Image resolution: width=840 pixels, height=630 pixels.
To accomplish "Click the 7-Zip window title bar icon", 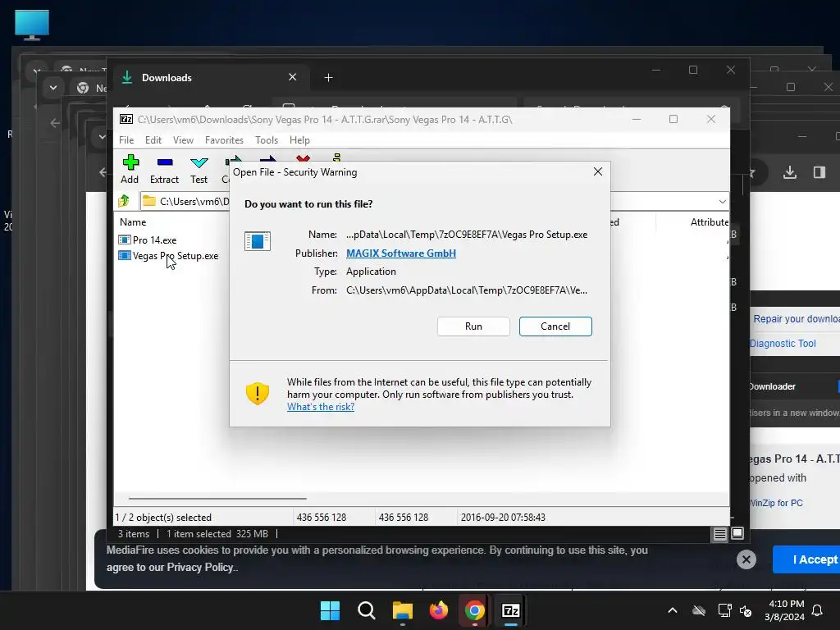I will [126, 119].
